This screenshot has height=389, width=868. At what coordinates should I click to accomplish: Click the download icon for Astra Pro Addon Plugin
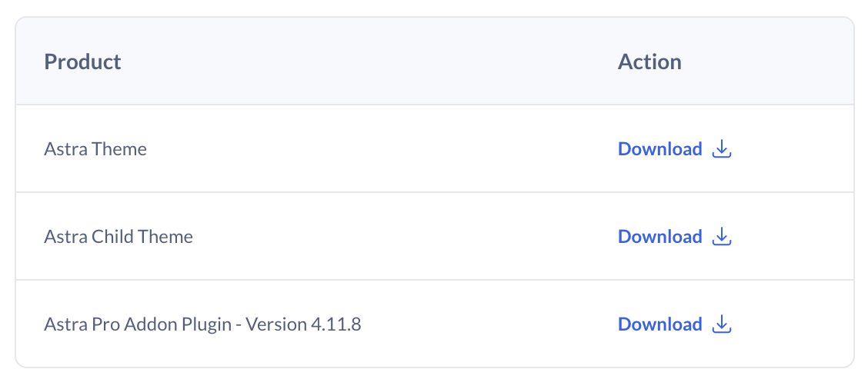(x=721, y=324)
